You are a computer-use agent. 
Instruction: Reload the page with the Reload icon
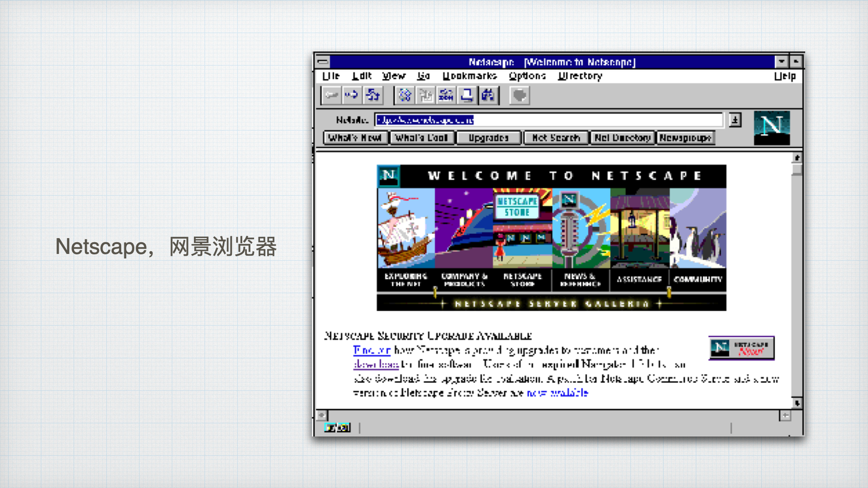[x=405, y=95]
